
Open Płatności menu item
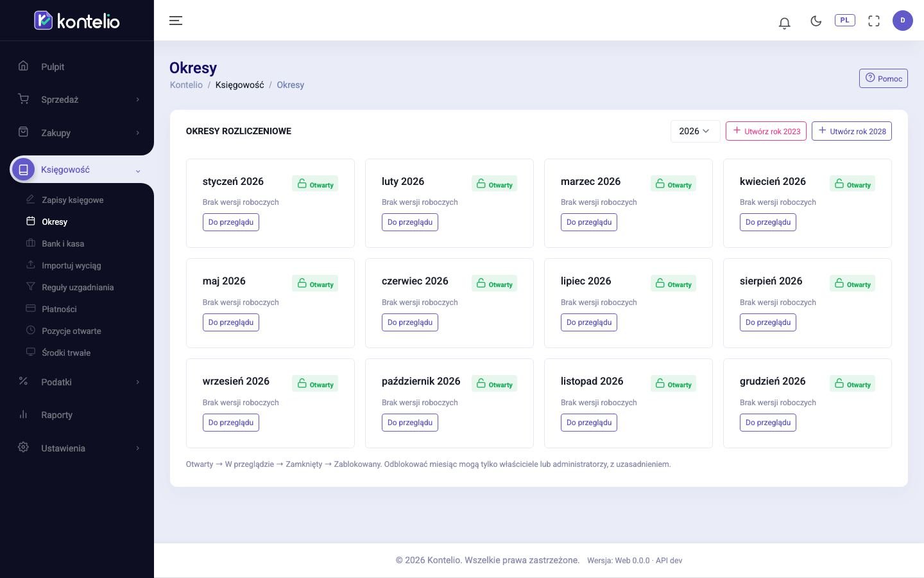[59, 309]
